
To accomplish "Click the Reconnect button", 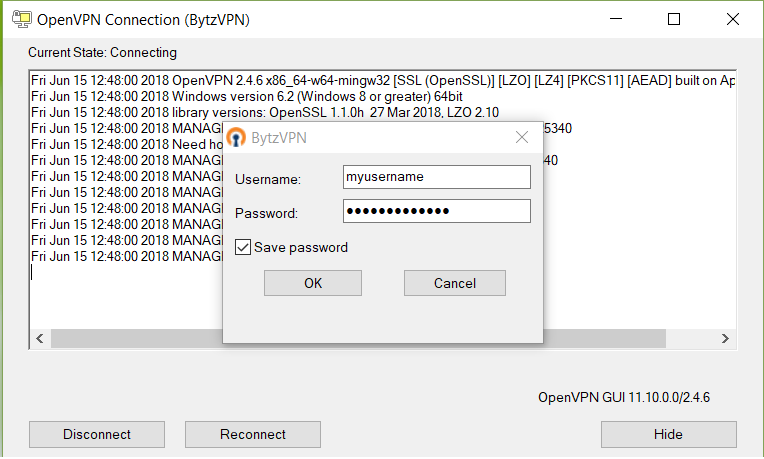I will click(x=253, y=434).
